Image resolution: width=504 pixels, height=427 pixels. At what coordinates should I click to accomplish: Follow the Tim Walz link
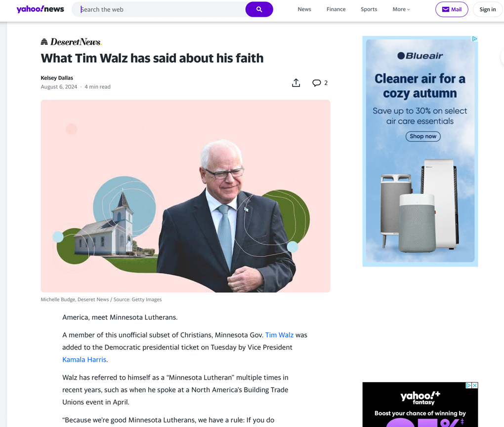click(279, 335)
